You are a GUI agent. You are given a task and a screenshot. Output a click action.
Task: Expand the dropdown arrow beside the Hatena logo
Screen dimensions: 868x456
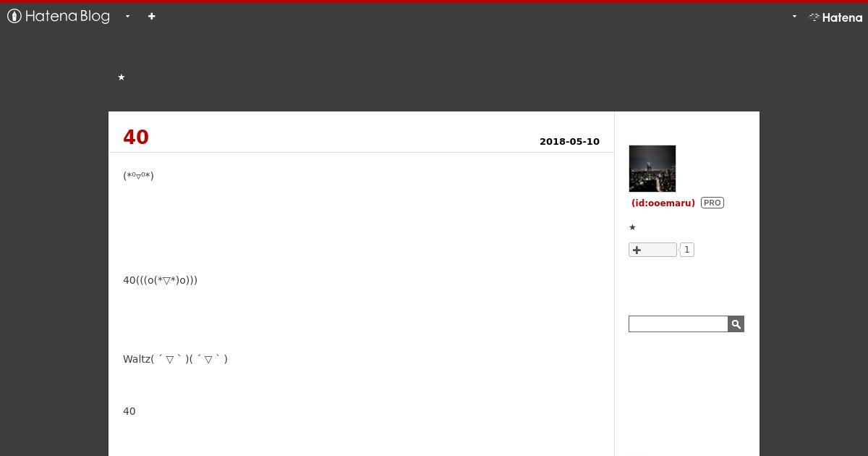click(794, 16)
